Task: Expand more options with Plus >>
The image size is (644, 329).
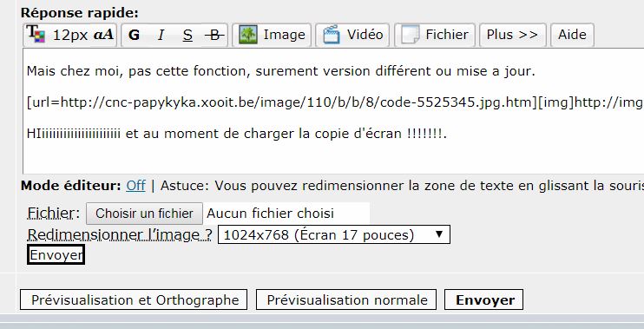Action: pos(512,35)
